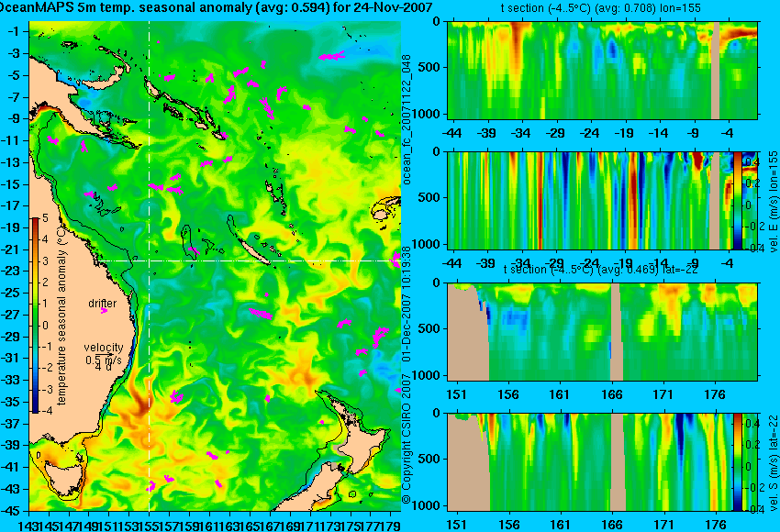Click the '-44' tick under top temperature section

pos(452,133)
